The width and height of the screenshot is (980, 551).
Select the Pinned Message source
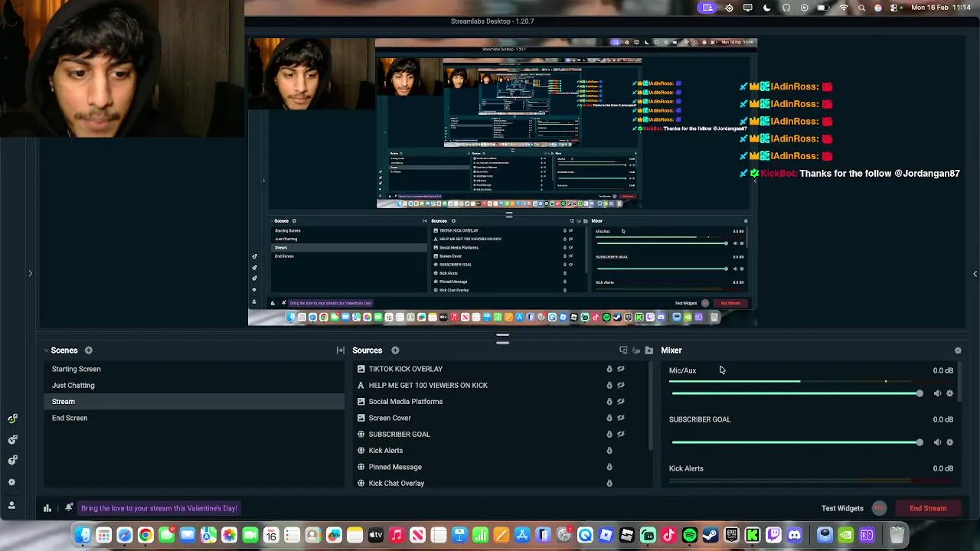click(395, 467)
